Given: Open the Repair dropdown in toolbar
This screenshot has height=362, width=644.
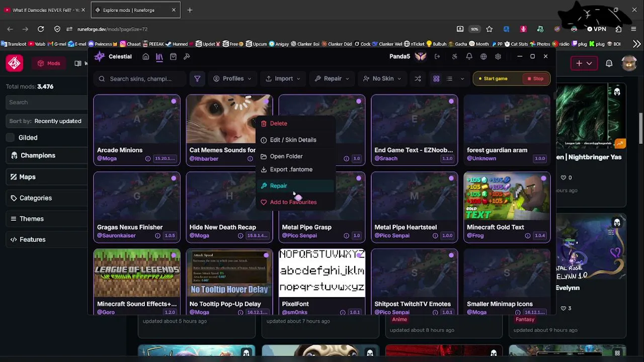Looking at the screenshot, I should pos(332,79).
